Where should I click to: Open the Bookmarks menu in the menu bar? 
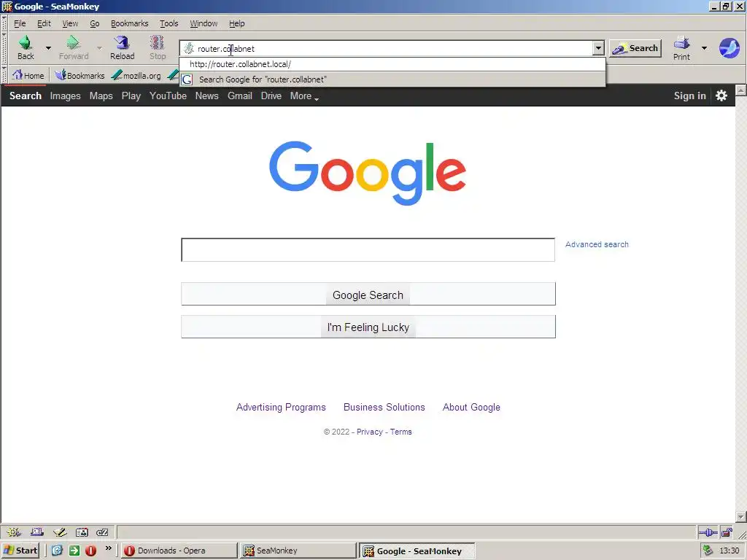click(x=130, y=23)
